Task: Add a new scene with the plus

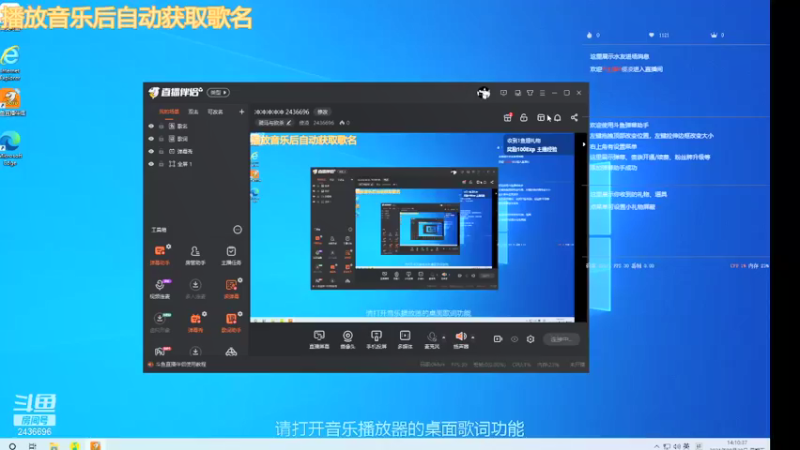Action: coord(241,112)
